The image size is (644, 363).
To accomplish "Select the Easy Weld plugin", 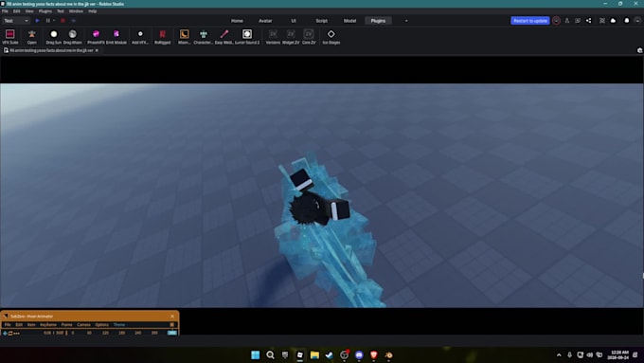I will pos(224,36).
